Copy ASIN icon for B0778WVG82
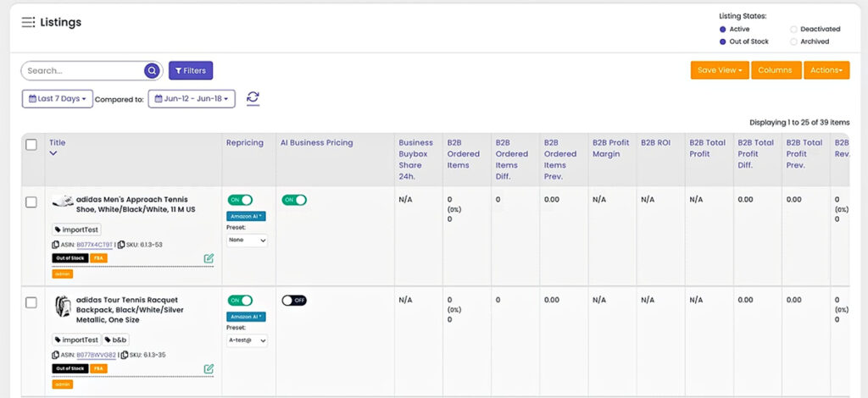This screenshot has height=398, width=868. (55, 355)
